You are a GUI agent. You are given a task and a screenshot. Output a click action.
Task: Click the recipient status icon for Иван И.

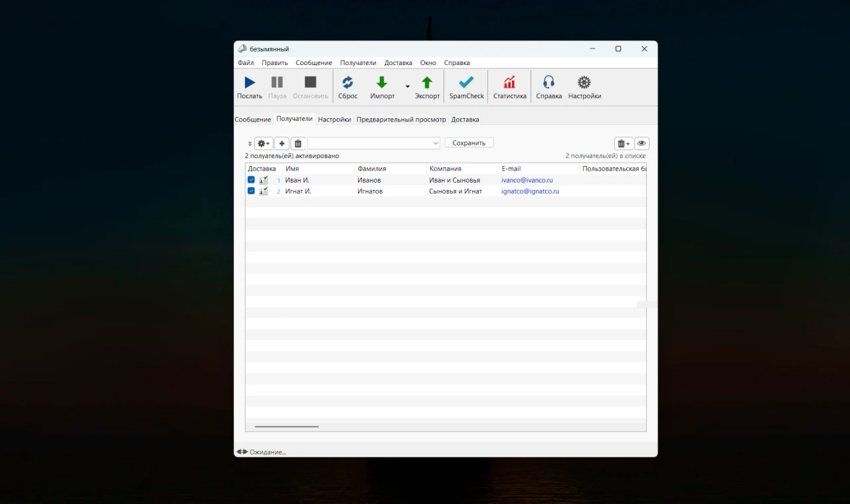coord(264,180)
